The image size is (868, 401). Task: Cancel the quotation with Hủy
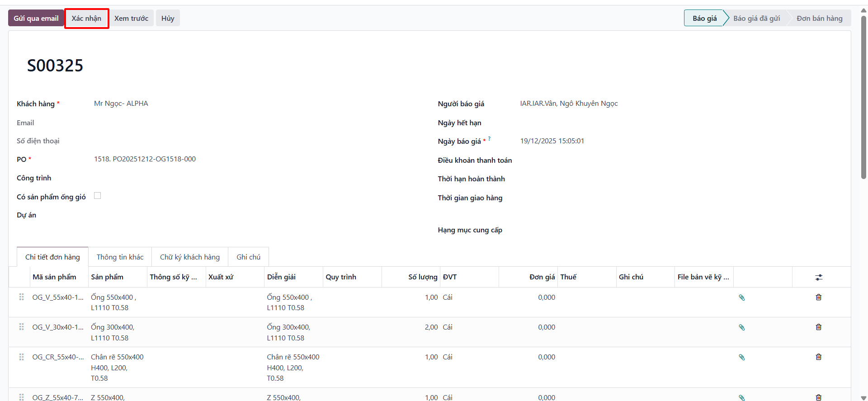point(168,18)
